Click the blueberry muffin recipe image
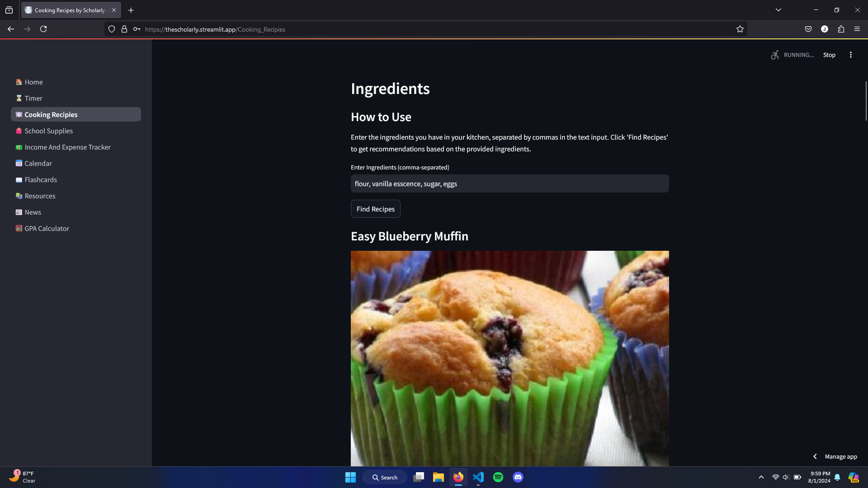The width and height of the screenshot is (868, 488). 509,358
